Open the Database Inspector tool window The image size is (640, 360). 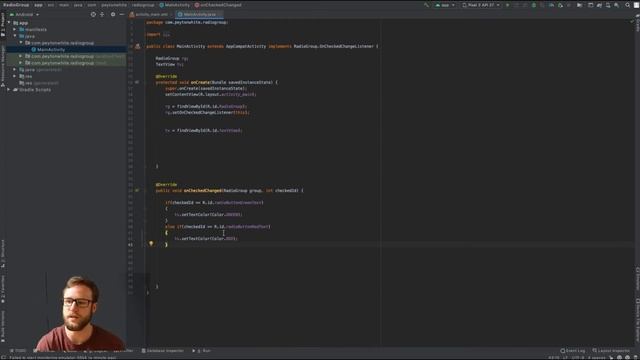162,351
